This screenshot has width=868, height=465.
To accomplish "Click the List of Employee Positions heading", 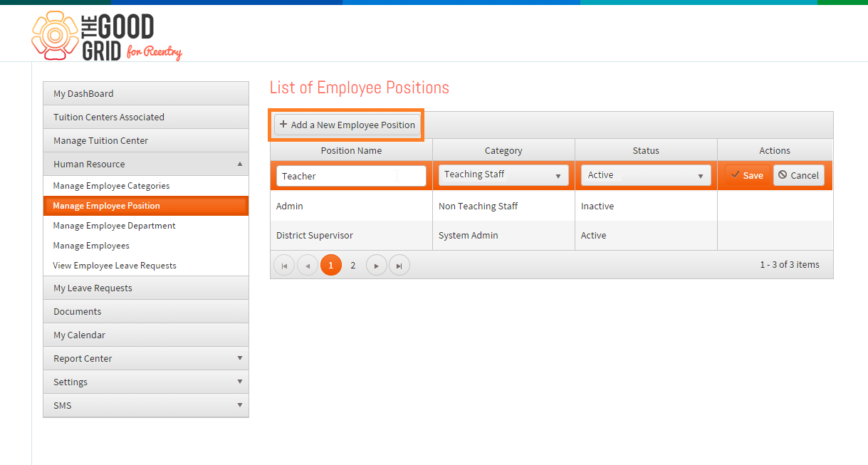I will (360, 88).
